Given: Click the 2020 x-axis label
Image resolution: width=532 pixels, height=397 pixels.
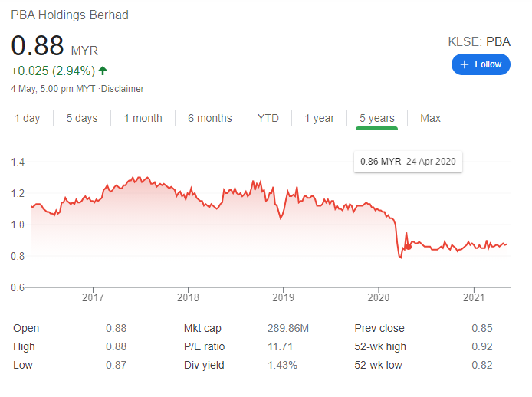Looking at the screenshot, I should [x=379, y=297].
